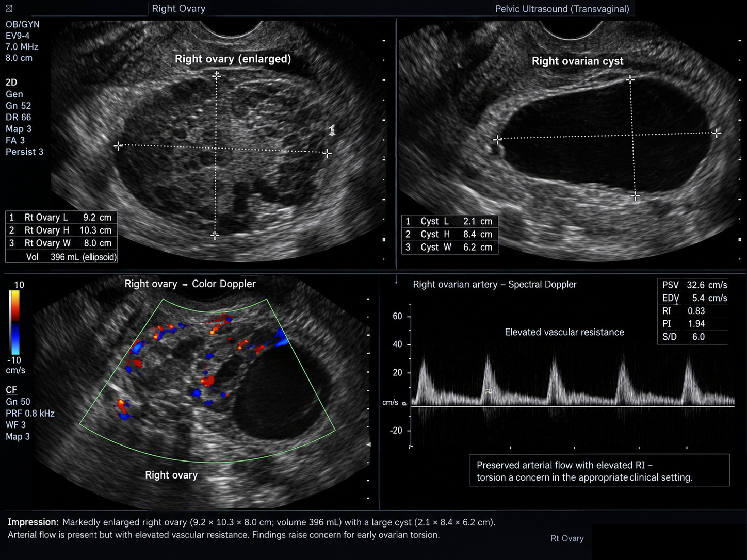747x560 pixels.
Task: Click 'Right ovary (enlarged)' image annotation
Action: click(233, 59)
